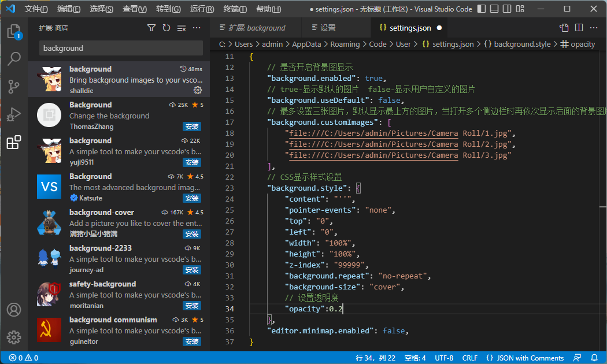Change end of line sequence CRLF
Image resolution: width=607 pixels, height=364 pixels.
tap(469, 358)
